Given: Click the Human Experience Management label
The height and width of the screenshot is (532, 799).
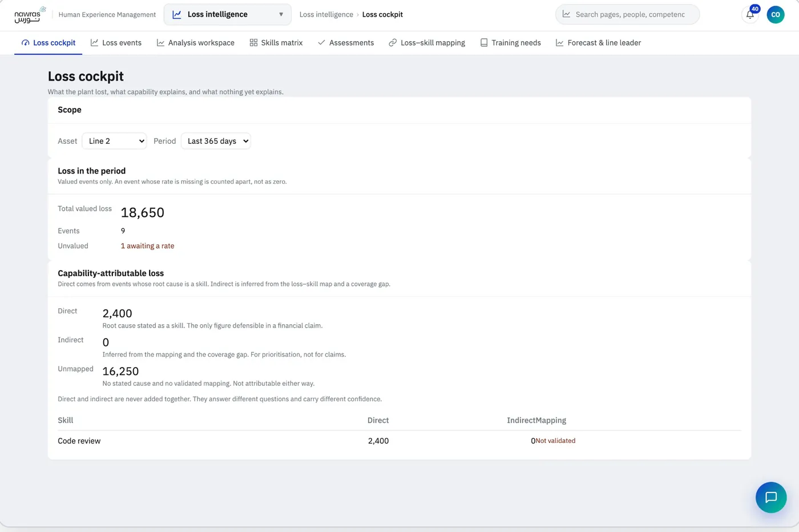Looking at the screenshot, I should 107,15.
